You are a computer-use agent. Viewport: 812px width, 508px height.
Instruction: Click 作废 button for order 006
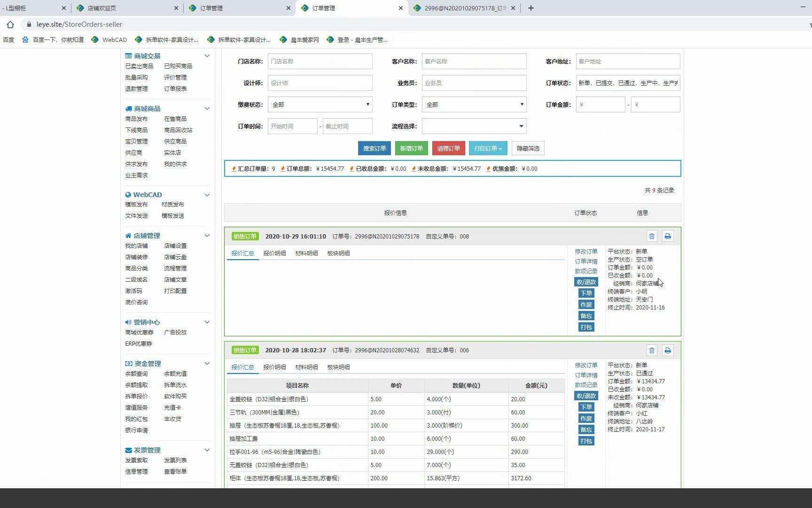[586, 418]
